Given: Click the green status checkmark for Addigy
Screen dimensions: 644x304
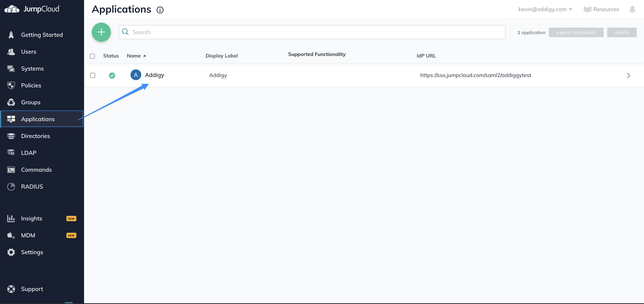Looking at the screenshot, I should point(112,75).
